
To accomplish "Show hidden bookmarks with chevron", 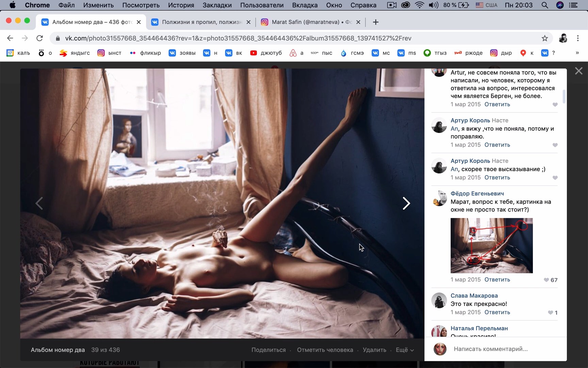I will (x=577, y=53).
